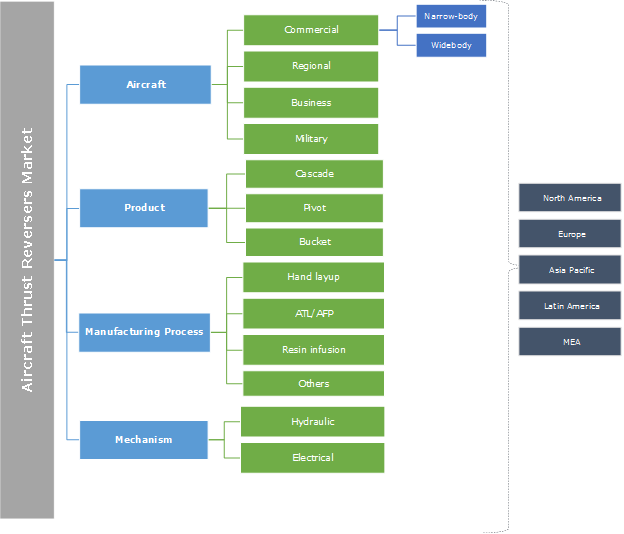Select the North America region box
Screen dimensions: 624x534
point(570,198)
